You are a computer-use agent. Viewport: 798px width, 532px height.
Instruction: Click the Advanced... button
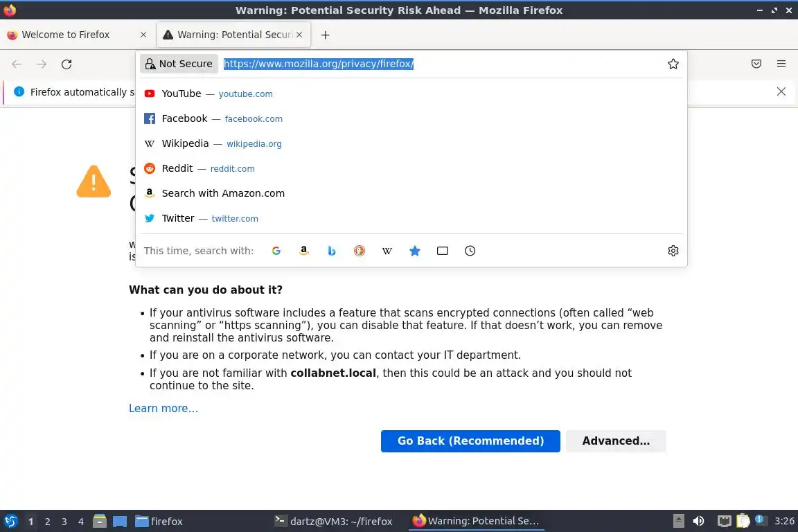tap(616, 441)
